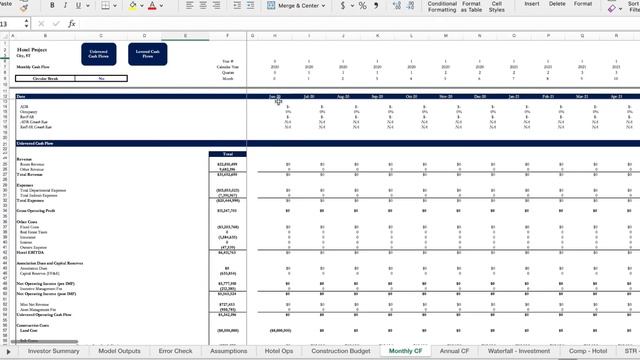Click the Clear eraser icon
Image resolution: width=640 pixels, height=360 pixels.
(x=612, y=8)
